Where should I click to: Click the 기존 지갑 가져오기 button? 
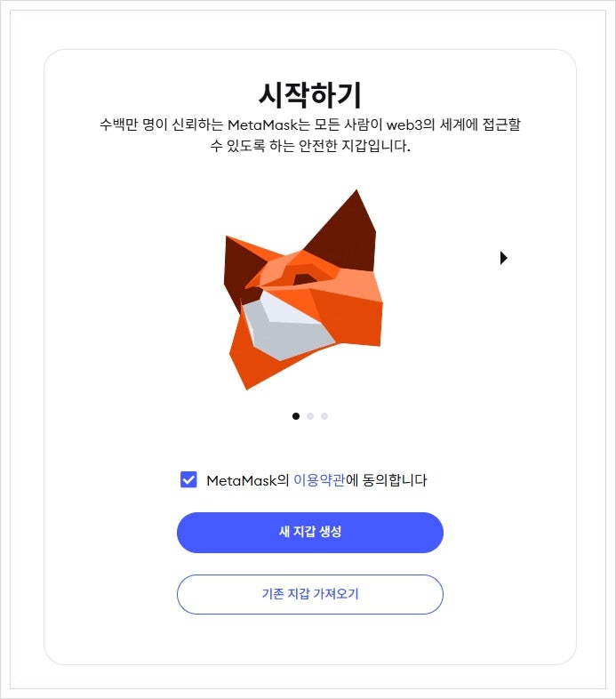[310, 594]
